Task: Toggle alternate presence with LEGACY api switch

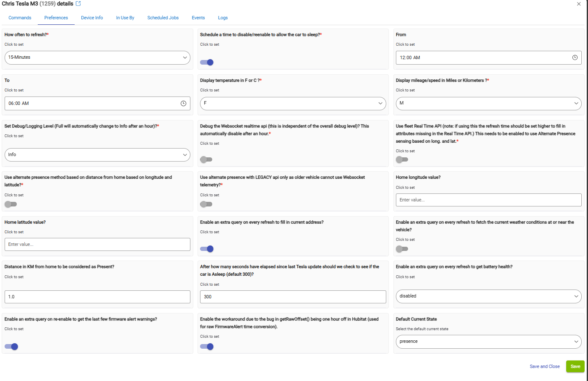Action: tap(206, 204)
